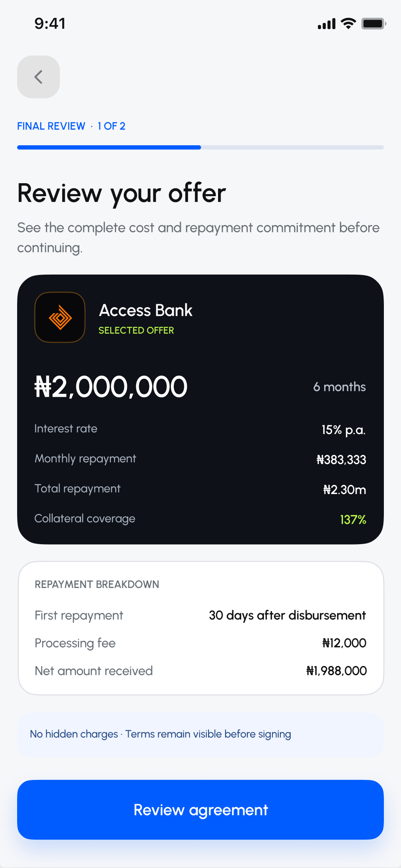401x868 pixels.
Task: Tap the SELECTED OFFER label
Action: pyautogui.click(x=136, y=331)
